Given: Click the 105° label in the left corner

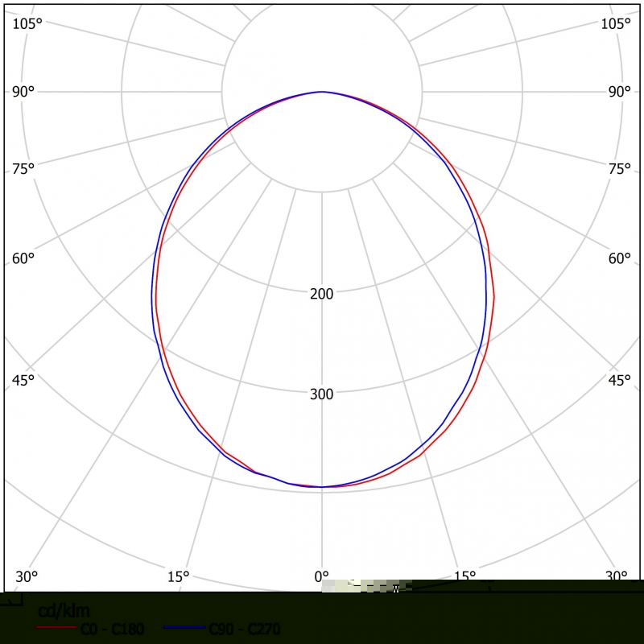Looking at the screenshot, I should point(27,23).
